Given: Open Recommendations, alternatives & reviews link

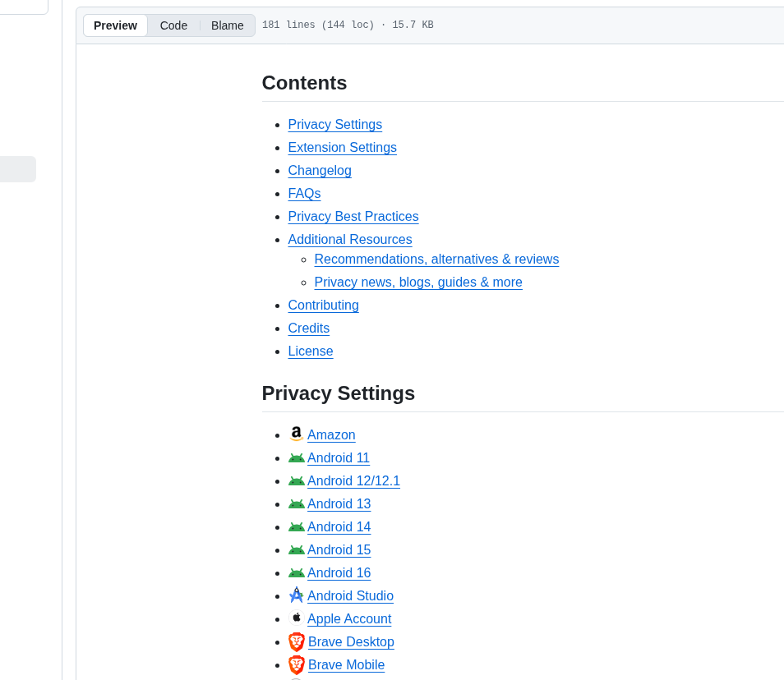Looking at the screenshot, I should coord(436,260).
